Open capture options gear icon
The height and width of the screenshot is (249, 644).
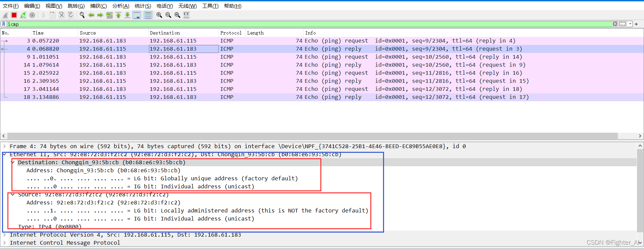pyautogui.click(x=32, y=15)
